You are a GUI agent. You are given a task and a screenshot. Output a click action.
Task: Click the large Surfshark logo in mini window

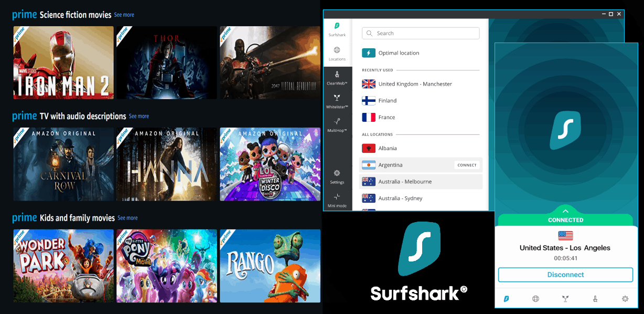click(x=565, y=130)
